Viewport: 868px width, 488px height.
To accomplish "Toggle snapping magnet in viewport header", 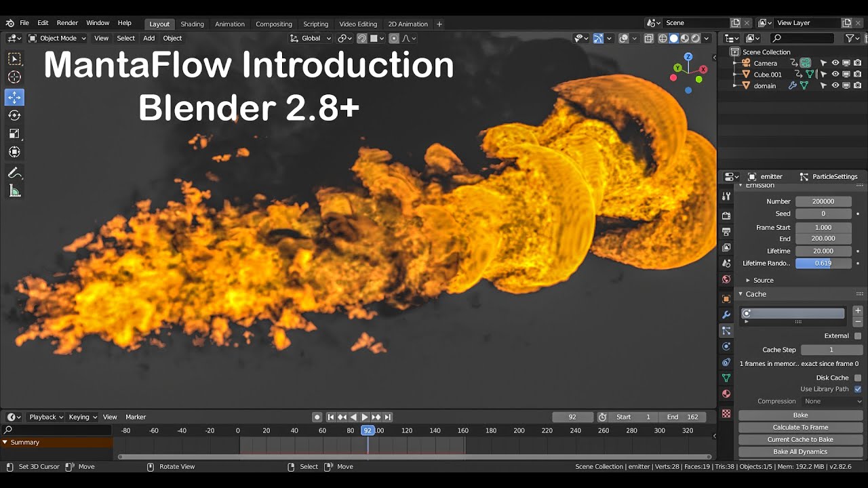I will click(x=362, y=39).
